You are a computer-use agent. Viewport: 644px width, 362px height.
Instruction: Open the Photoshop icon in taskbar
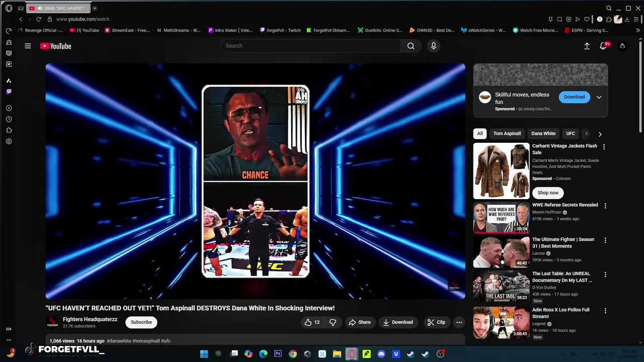pos(278,354)
